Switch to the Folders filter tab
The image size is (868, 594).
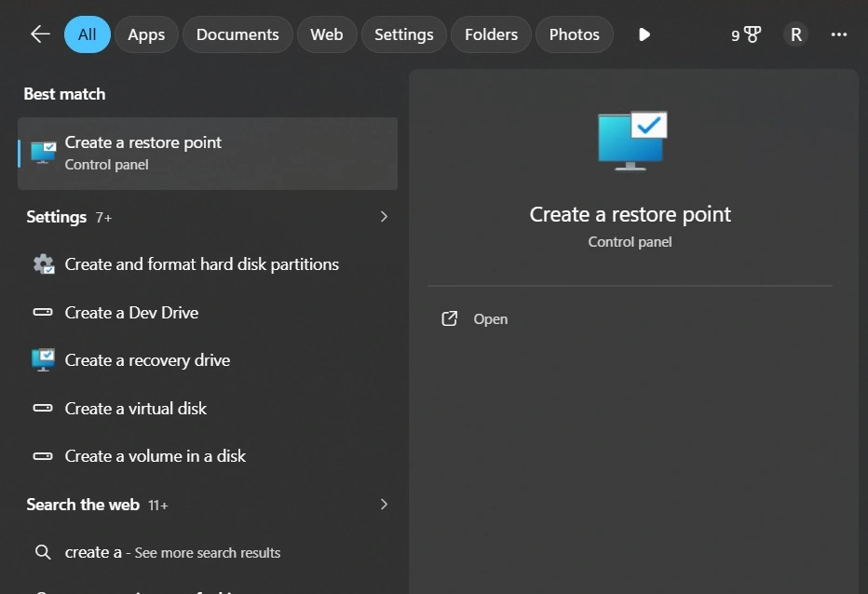[491, 34]
